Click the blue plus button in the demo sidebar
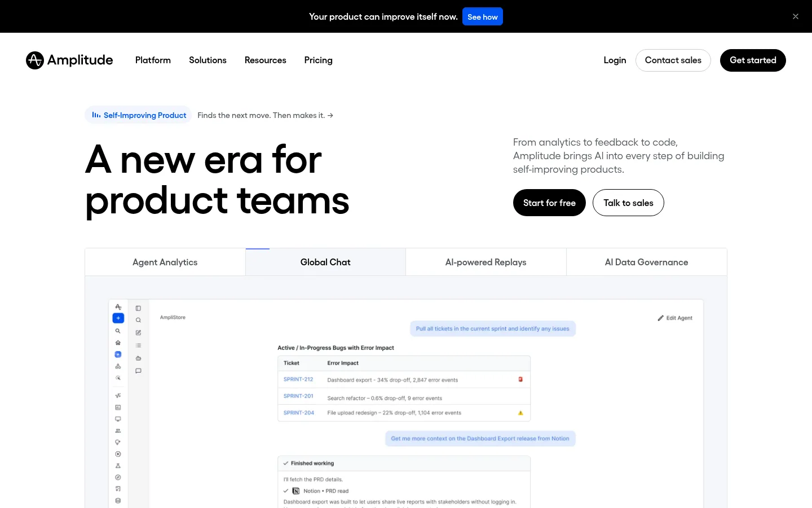 118,318
